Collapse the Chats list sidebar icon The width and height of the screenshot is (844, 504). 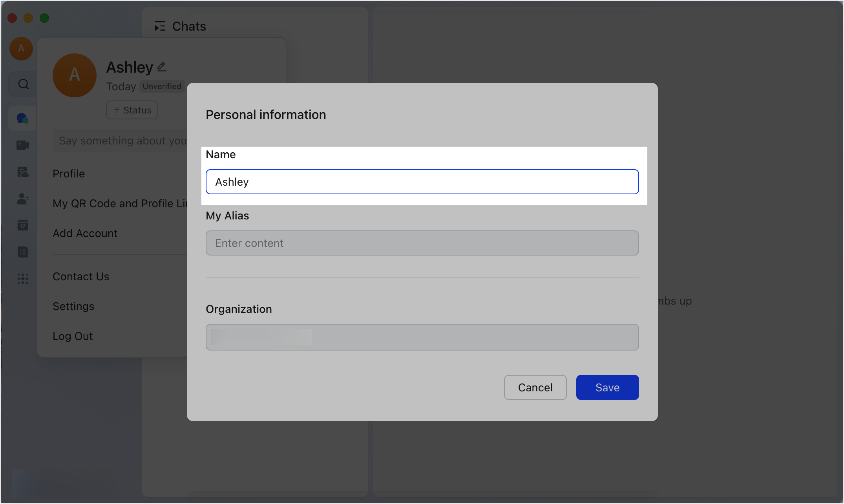pos(160,26)
